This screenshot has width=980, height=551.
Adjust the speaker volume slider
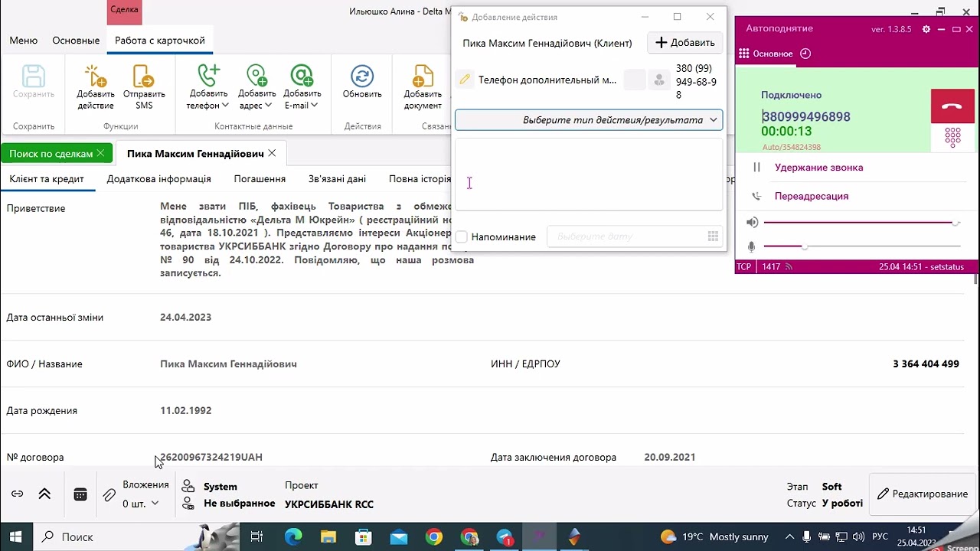pyautogui.click(x=862, y=223)
